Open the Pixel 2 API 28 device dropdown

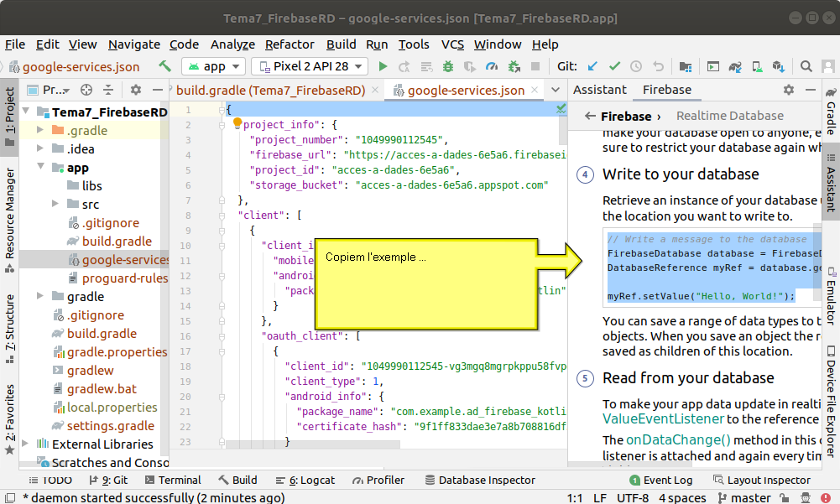click(310, 66)
